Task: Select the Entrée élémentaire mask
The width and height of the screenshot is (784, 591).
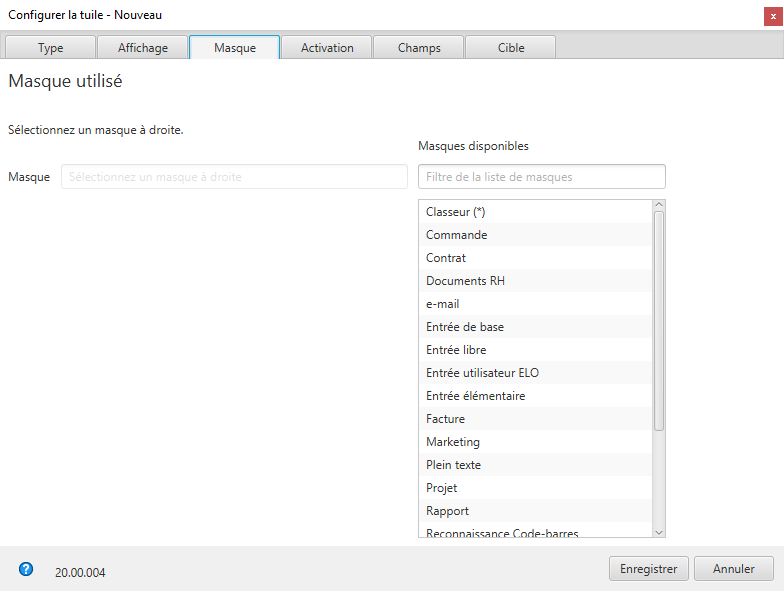Action: click(536, 396)
